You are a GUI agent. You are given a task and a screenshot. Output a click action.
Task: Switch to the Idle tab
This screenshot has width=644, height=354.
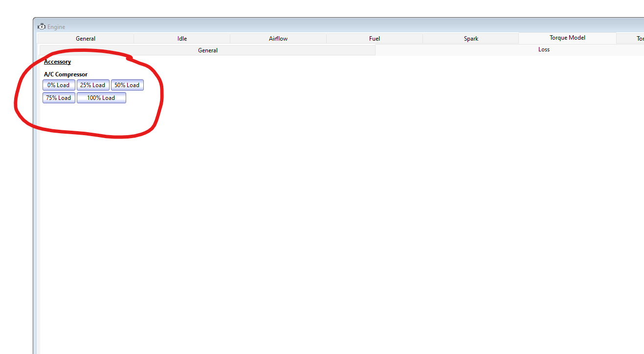click(182, 39)
